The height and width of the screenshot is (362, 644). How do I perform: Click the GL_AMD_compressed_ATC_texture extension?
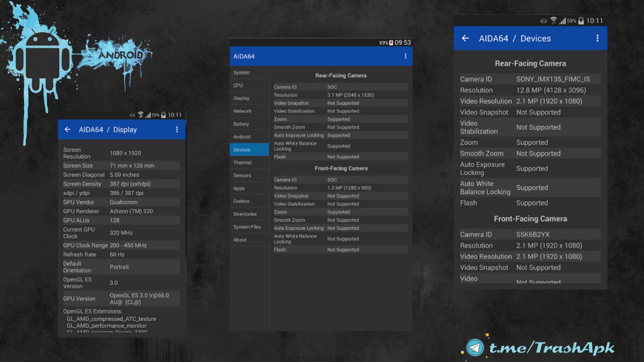[x=111, y=319]
